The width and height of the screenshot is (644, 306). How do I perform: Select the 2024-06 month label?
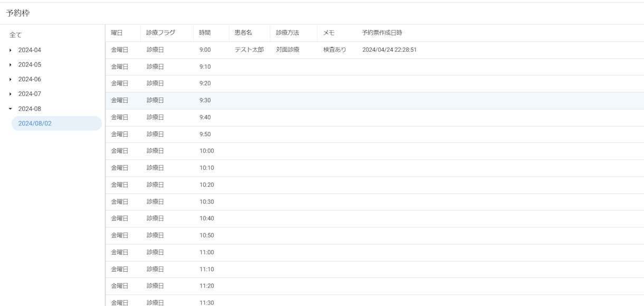(30, 80)
